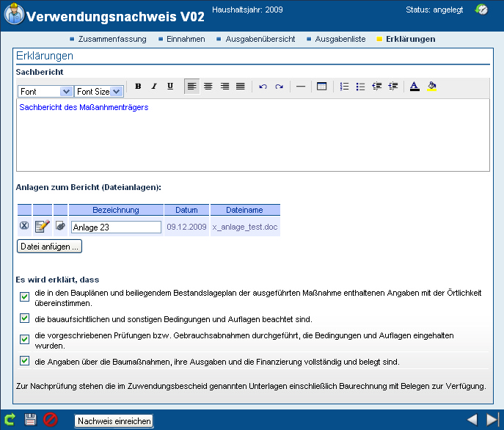Align text left in Sachbericht editor
The width and height of the screenshot is (504, 430).
pyautogui.click(x=192, y=86)
